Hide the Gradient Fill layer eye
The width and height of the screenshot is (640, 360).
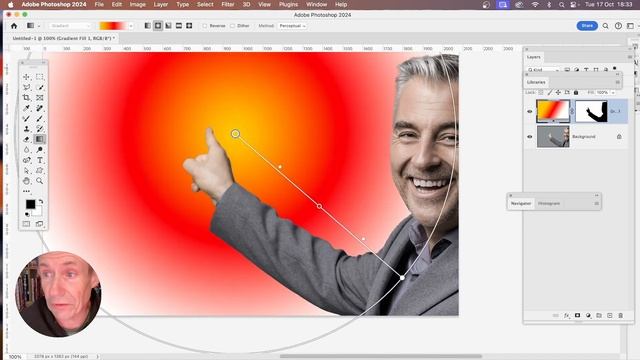coord(530,111)
